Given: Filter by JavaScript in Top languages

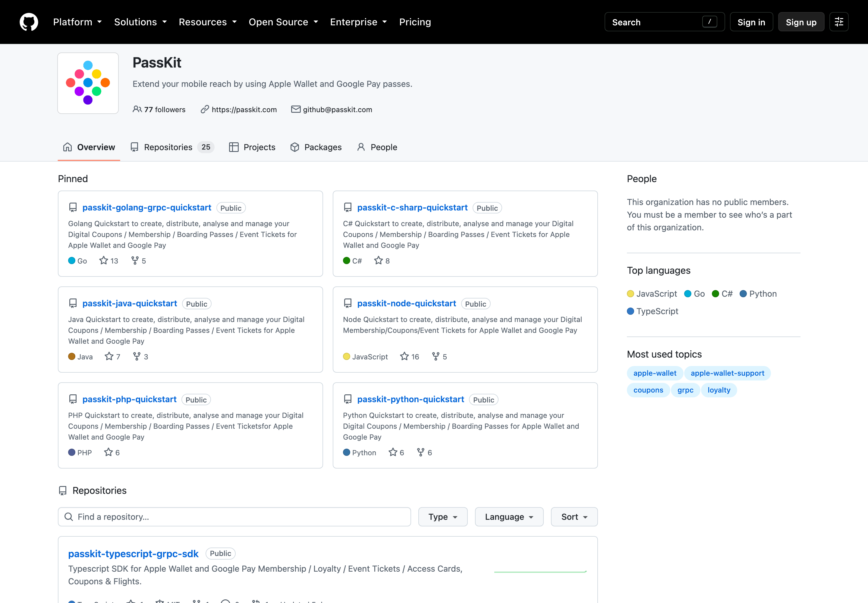Looking at the screenshot, I should click(652, 294).
